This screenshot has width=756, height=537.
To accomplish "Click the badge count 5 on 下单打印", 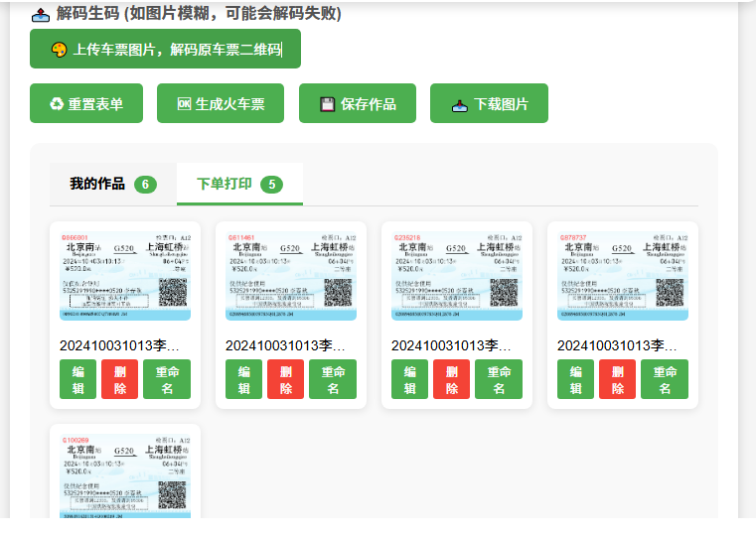I will tap(271, 185).
